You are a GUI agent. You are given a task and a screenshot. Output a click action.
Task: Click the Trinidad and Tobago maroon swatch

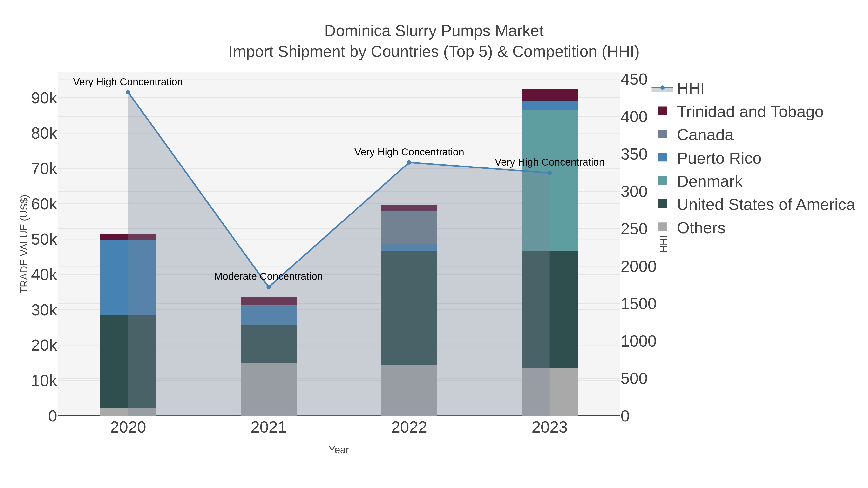(x=663, y=111)
